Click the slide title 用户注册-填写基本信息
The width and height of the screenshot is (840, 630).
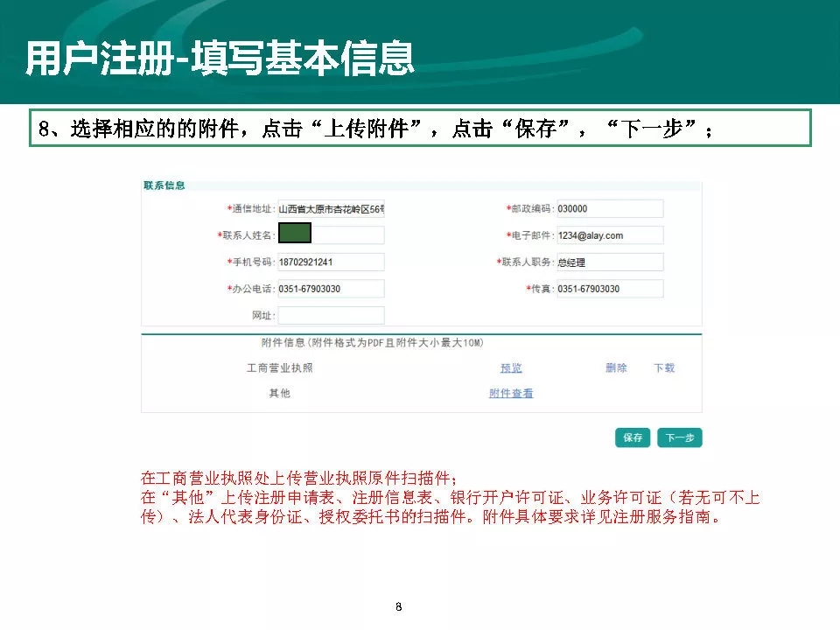[220, 59]
